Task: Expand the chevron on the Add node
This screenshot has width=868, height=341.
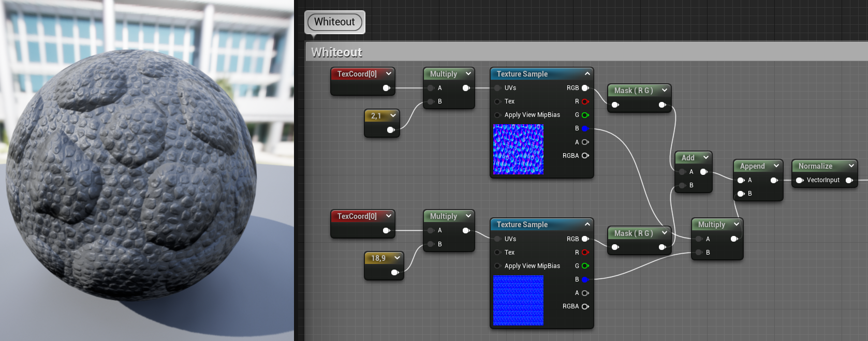Action: [706, 157]
